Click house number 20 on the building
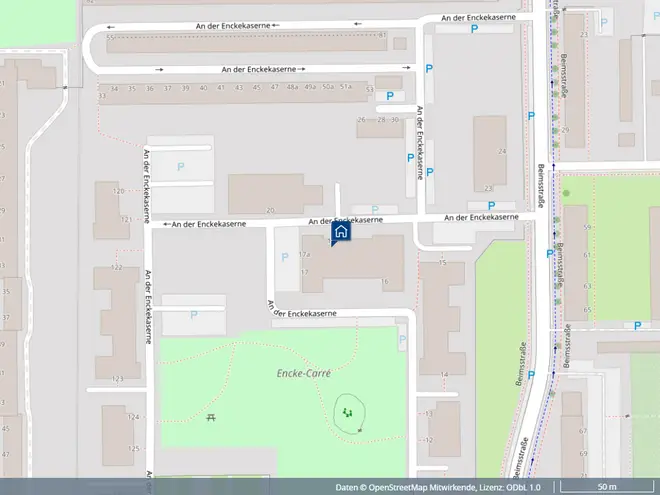This screenshot has width=660, height=495. pos(270,210)
